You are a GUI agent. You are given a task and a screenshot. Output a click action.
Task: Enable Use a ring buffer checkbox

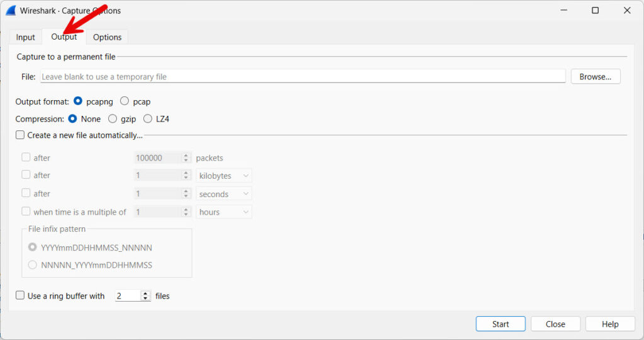tap(20, 296)
